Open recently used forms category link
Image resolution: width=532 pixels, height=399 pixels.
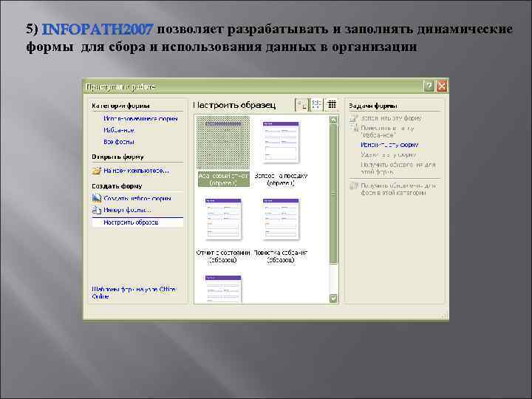coord(140,119)
